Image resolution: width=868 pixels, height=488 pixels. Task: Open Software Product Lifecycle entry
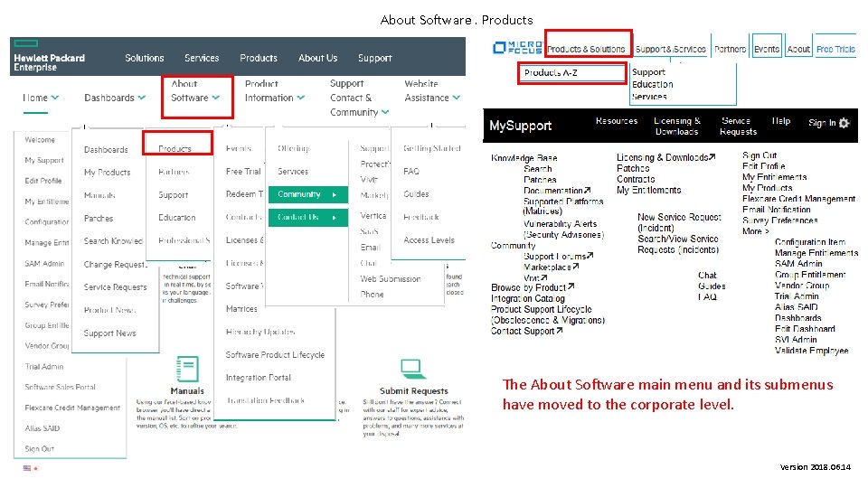[x=275, y=354]
